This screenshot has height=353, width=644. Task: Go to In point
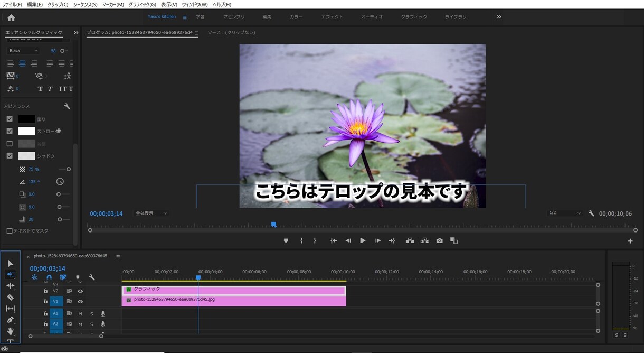coord(334,240)
